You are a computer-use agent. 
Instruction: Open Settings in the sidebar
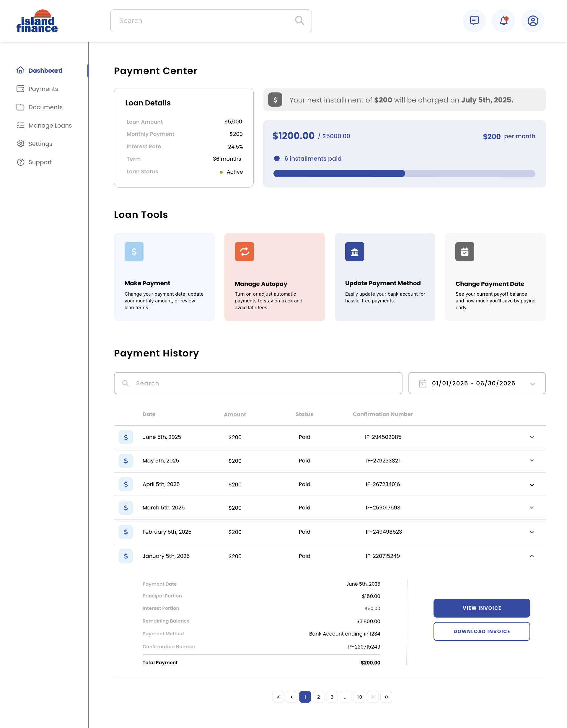pyautogui.click(x=40, y=144)
